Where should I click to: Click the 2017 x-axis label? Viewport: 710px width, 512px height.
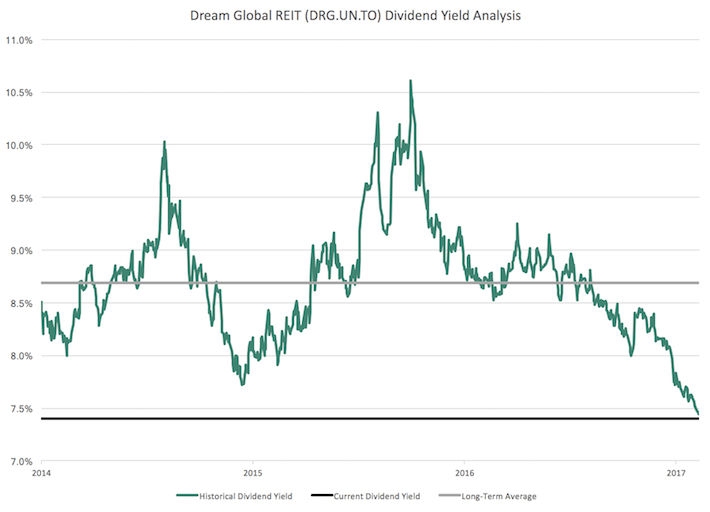(676, 473)
